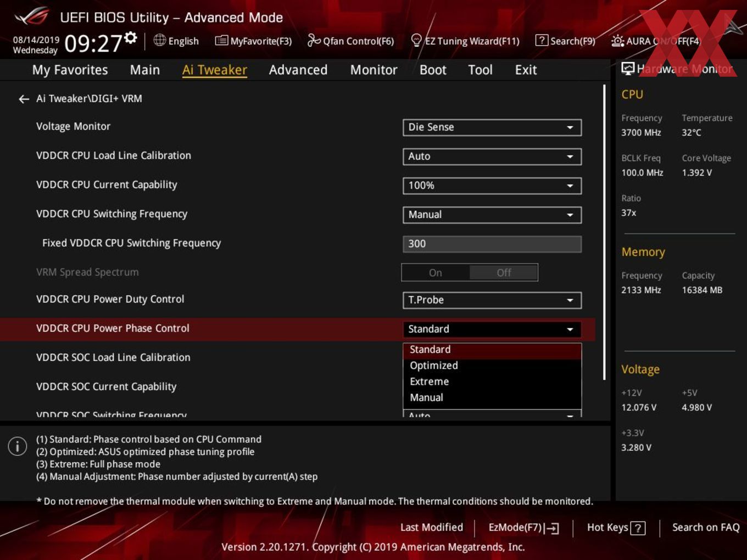Open settings gear next to clock
Viewport: 747px width, 560px height.
(x=131, y=37)
